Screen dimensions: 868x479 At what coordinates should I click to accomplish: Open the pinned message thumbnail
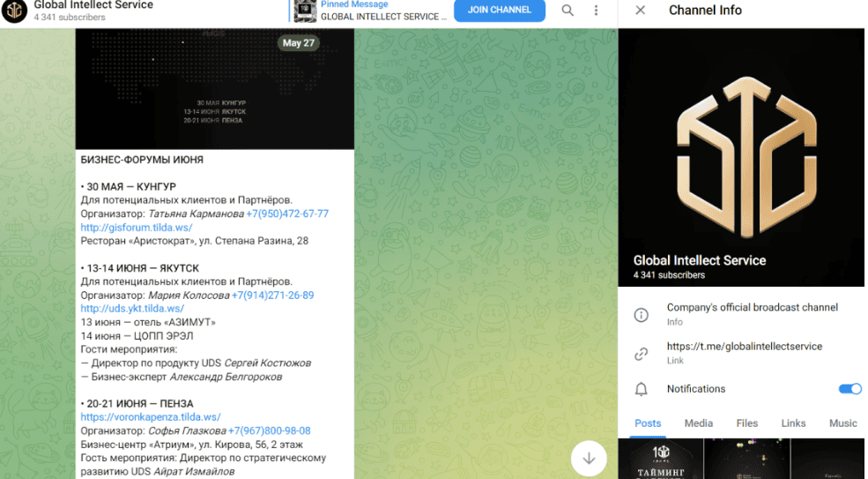click(x=305, y=11)
